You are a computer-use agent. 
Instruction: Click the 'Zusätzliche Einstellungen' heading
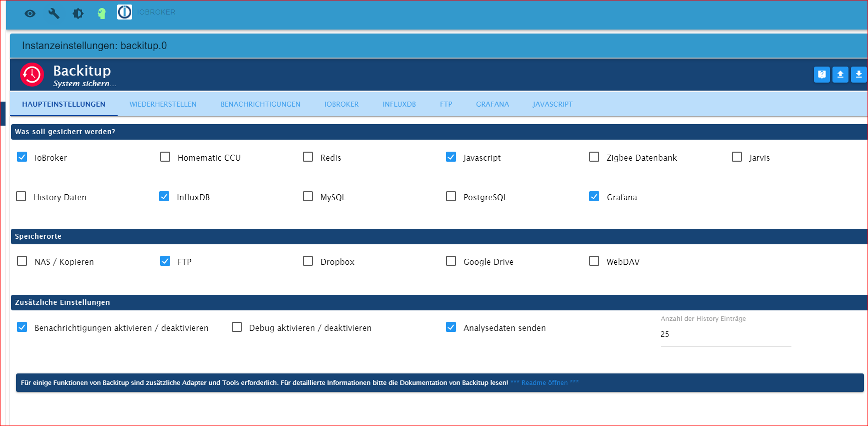pyautogui.click(x=63, y=302)
